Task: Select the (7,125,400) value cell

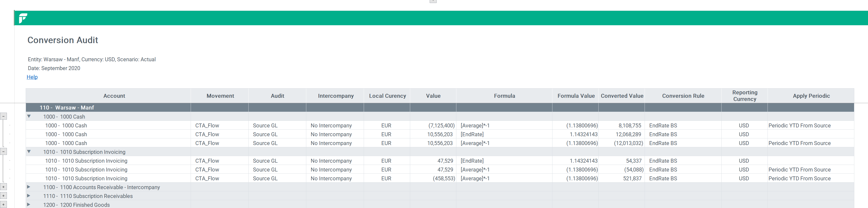Action: click(x=433, y=125)
